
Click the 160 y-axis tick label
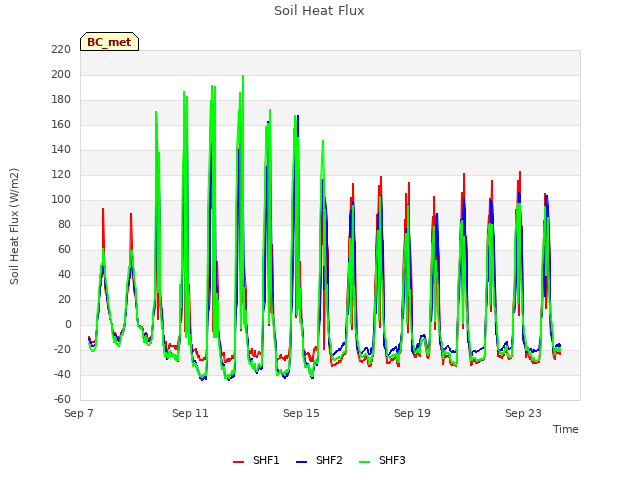point(61,124)
